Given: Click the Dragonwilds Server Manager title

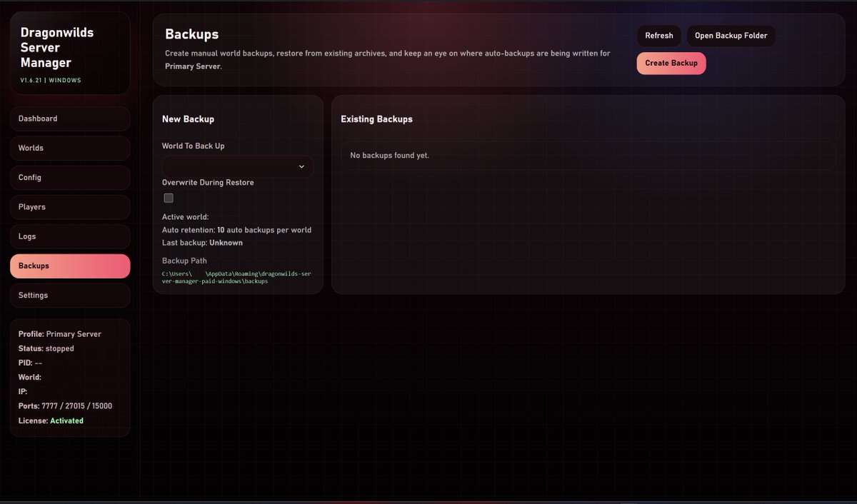Looking at the screenshot, I should pos(57,48).
